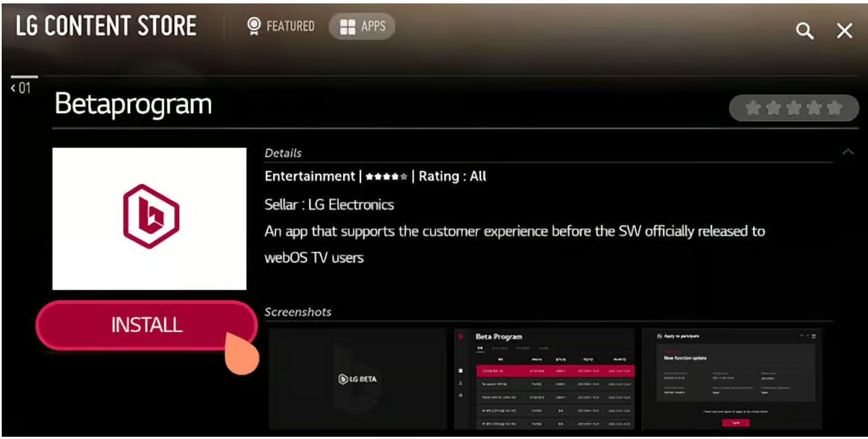Viewport: 868px width, 439px height.
Task: Open the Beta Program list screenshot
Action: click(x=545, y=378)
